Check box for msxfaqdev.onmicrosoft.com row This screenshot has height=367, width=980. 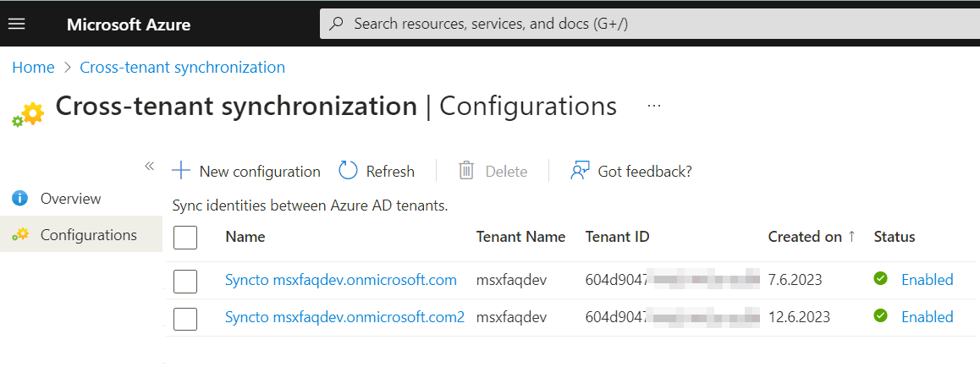pyautogui.click(x=185, y=282)
